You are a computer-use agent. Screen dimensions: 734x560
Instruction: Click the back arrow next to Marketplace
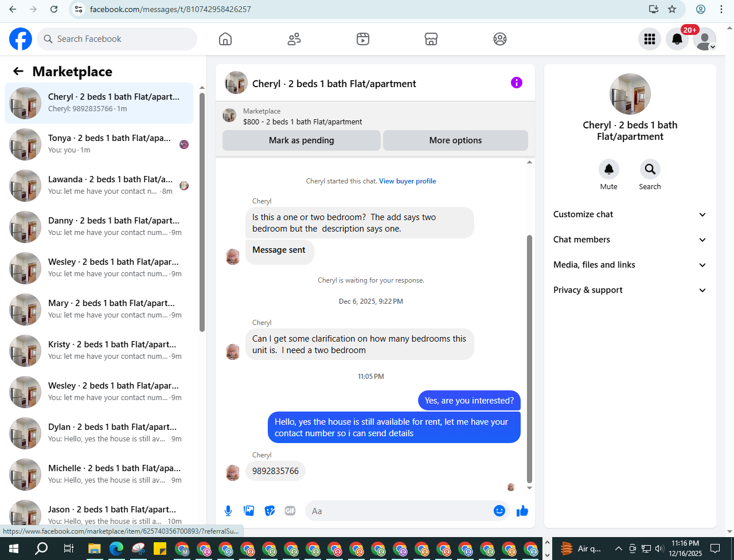(18, 71)
